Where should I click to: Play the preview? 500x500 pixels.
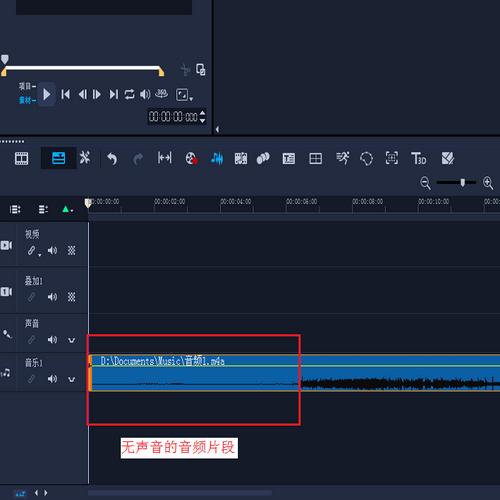click(x=47, y=95)
